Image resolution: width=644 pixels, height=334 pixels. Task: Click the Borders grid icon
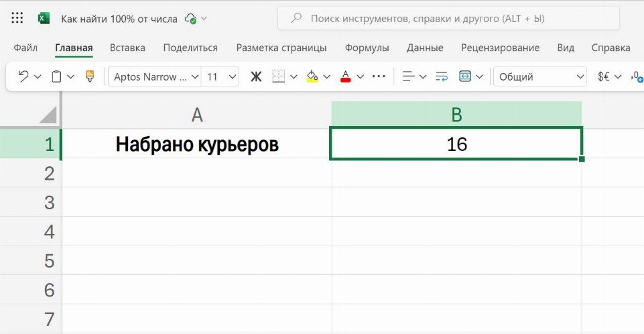tap(279, 76)
